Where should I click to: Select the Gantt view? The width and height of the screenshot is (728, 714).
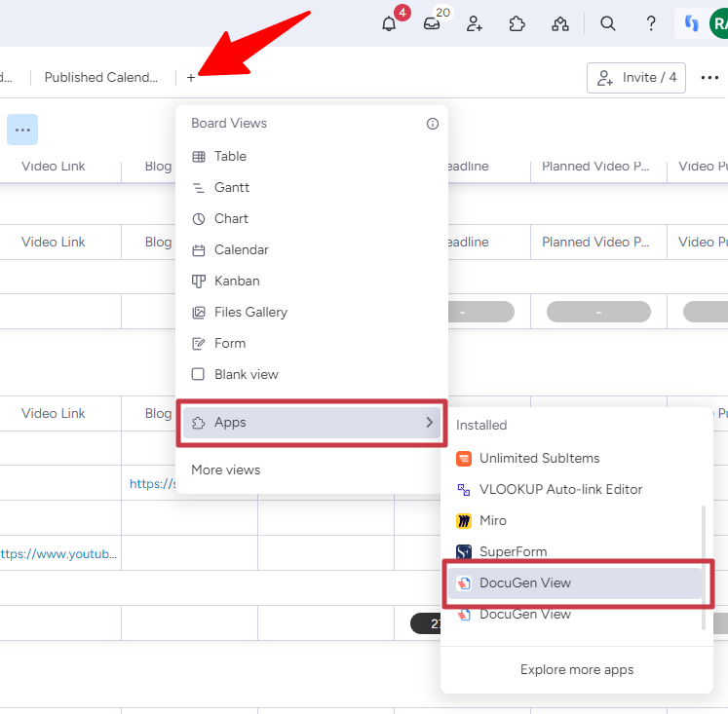(x=311, y=187)
